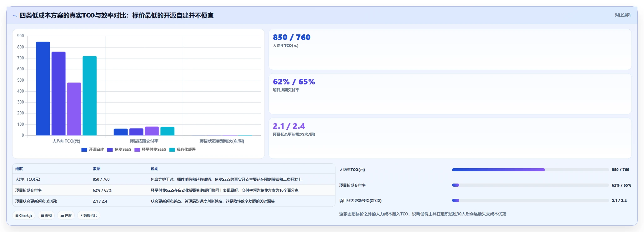The width and height of the screenshot is (644, 232).
Task: Click the 数据 table column header
Action: tap(97, 169)
